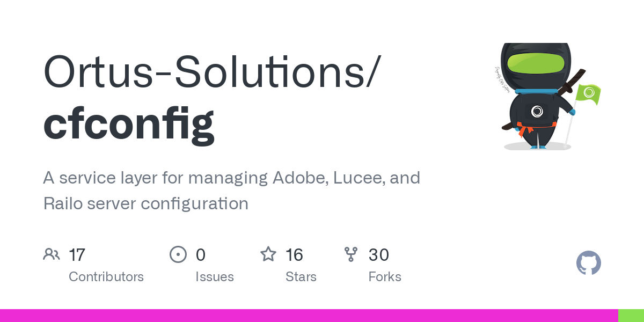Click the green Ortus flag
This screenshot has width=644, height=322.
coord(588,95)
